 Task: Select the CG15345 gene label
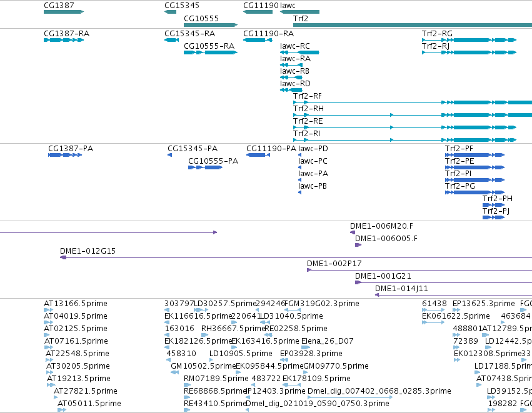click(x=182, y=6)
